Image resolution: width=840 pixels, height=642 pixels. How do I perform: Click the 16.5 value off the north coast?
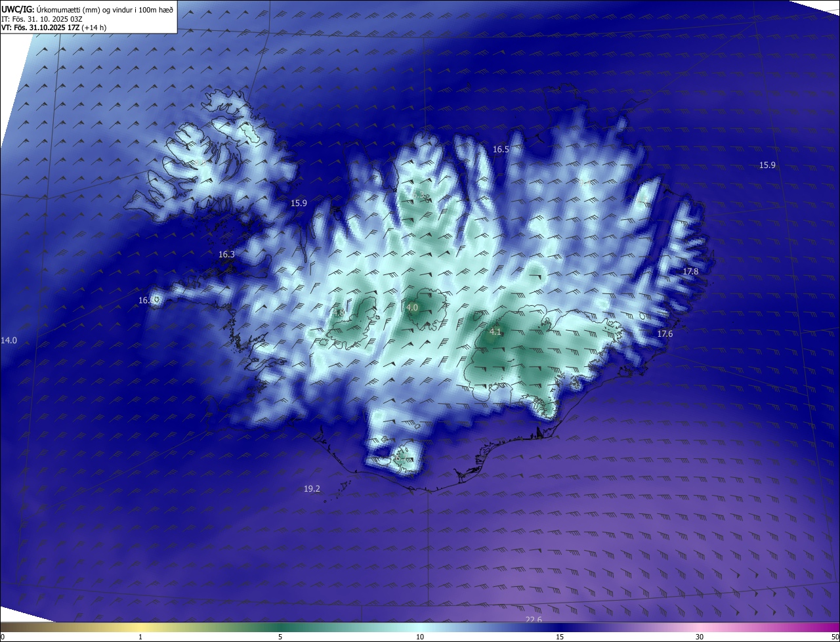point(501,150)
